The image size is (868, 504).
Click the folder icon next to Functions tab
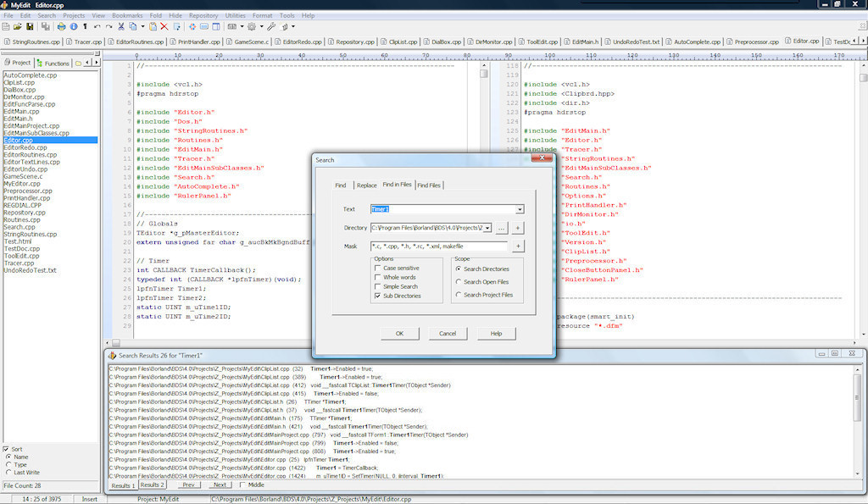click(x=78, y=63)
